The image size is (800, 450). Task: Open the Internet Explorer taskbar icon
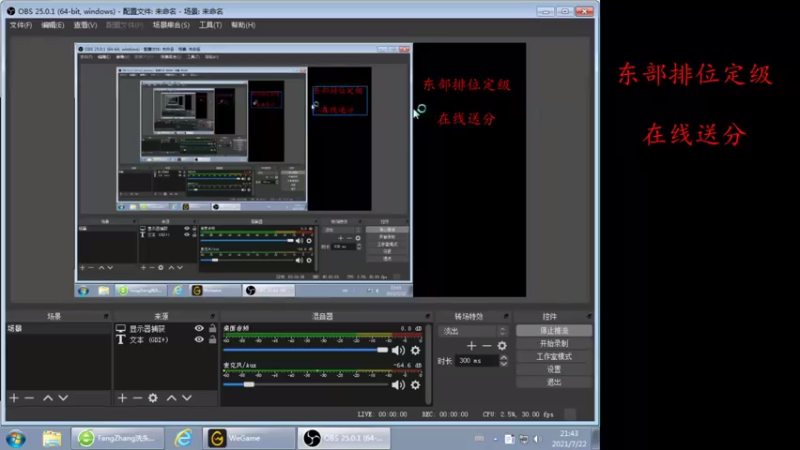click(183, 438)
